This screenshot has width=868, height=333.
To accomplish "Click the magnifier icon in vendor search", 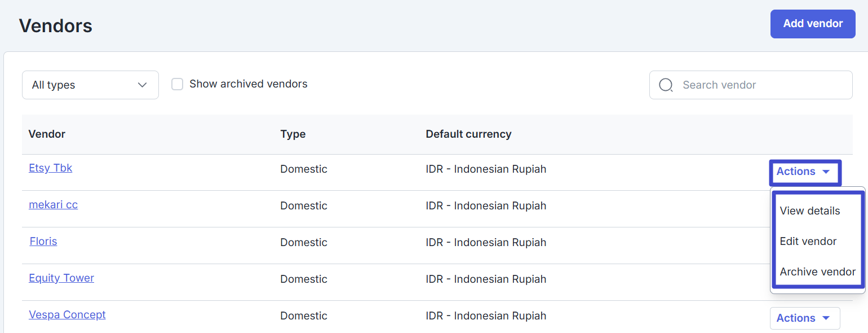I will pyautogui.click(x=666, y=85).
